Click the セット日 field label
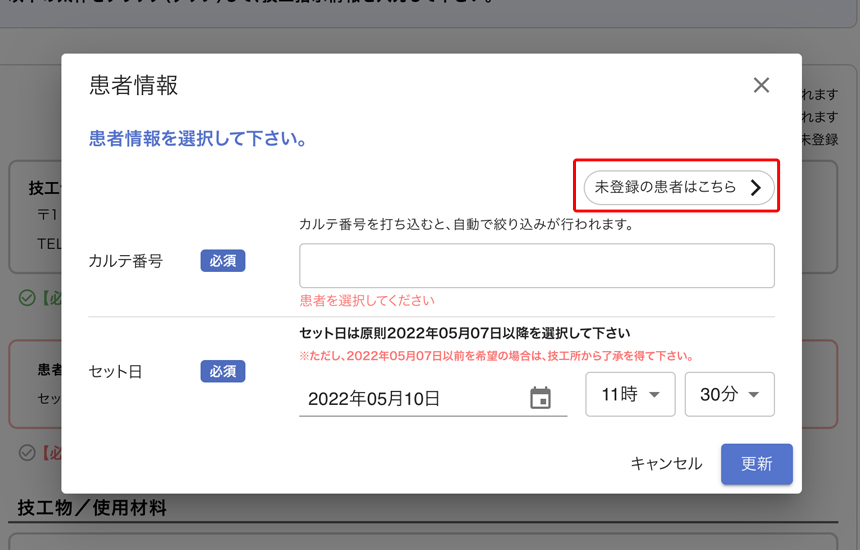Screen dimensions: 860x550 point(115,372)
